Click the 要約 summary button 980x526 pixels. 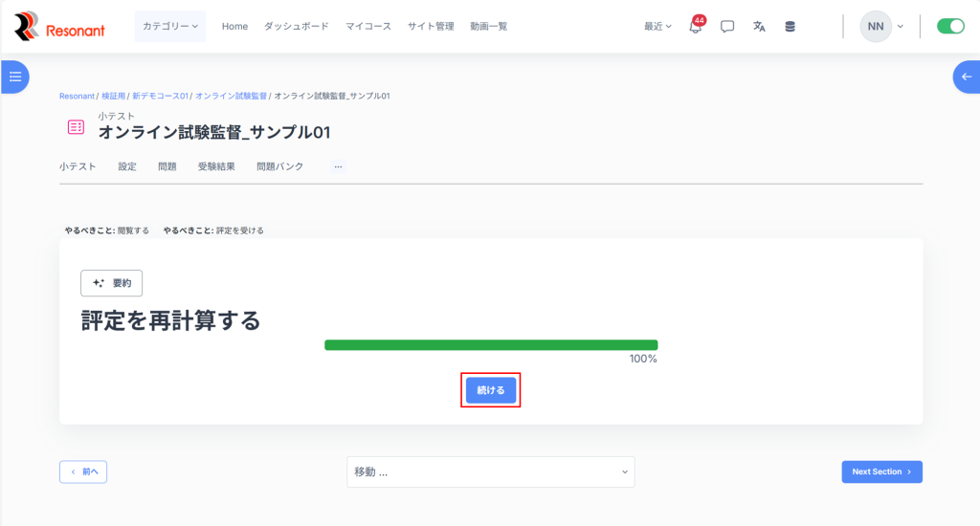pos(111,283)
